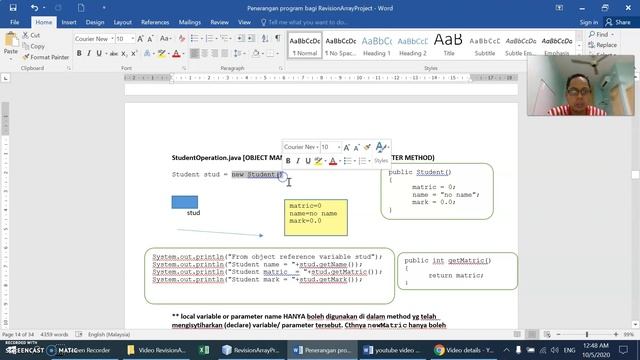This screenshot has width=640, height=360.
Task: Open mini toolbar Styles button
Action: pyautogui.click(x=381, y=153)
